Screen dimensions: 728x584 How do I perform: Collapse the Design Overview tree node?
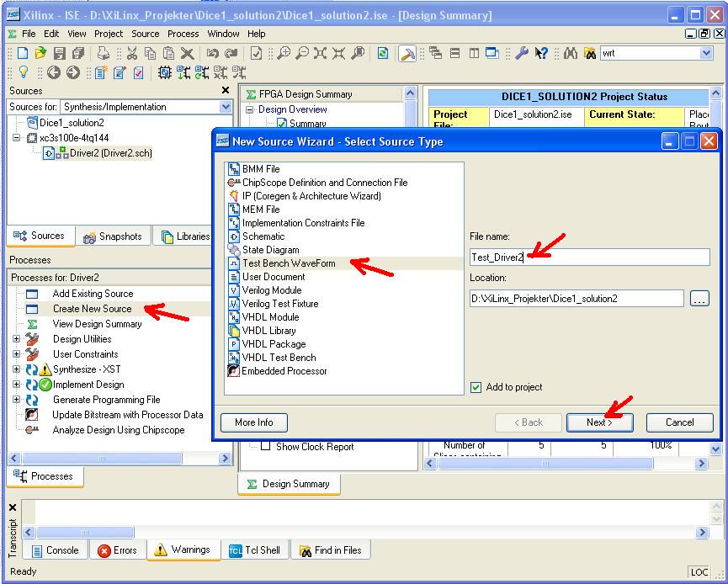[250, 109]
